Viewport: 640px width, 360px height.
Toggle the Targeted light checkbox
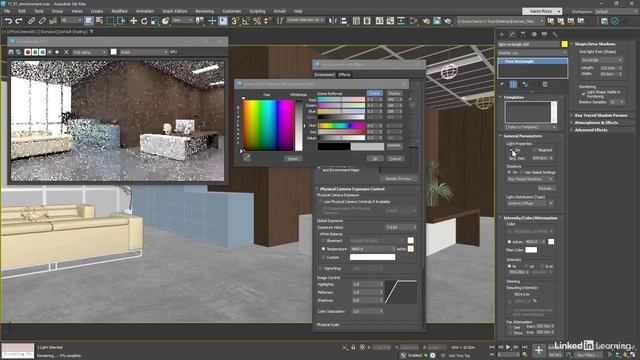point(535,150)
